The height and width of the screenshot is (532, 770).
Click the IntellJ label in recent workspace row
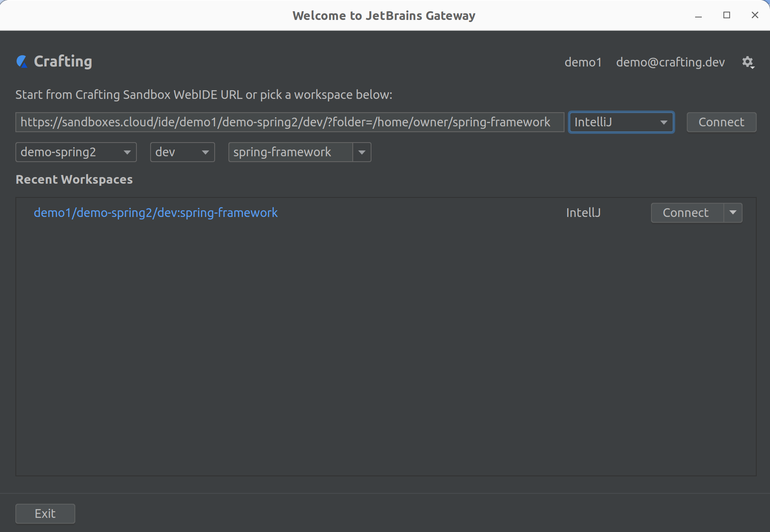click(x=583, y=213)
